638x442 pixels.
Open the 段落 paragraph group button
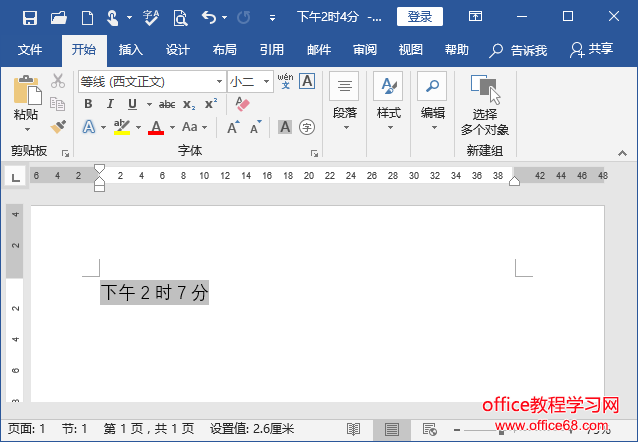coord(344,102)
